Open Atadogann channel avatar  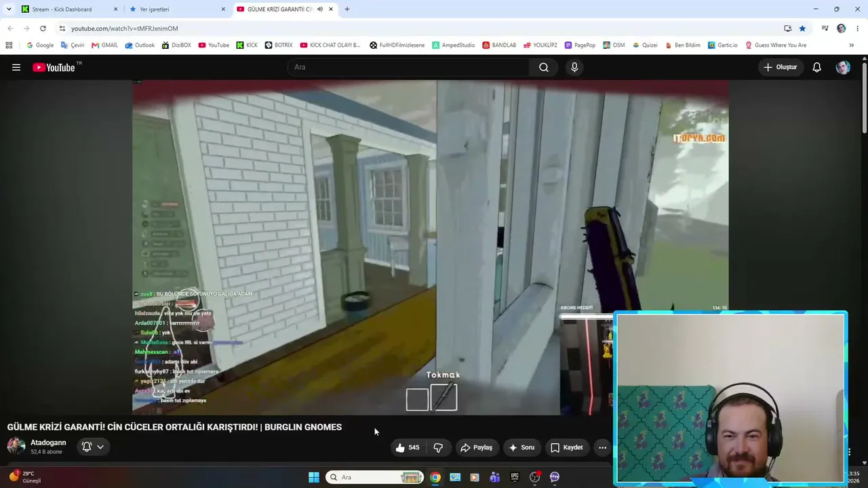16,446
